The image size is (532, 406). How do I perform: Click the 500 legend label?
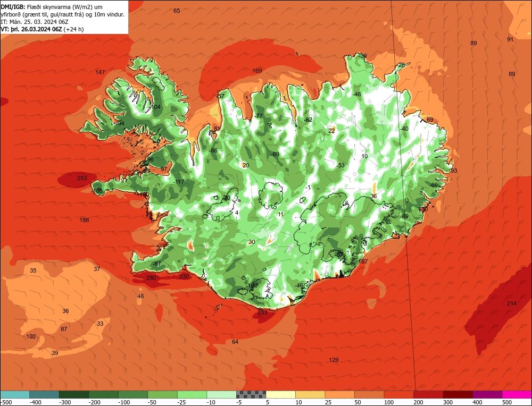(x=507, y=402)
